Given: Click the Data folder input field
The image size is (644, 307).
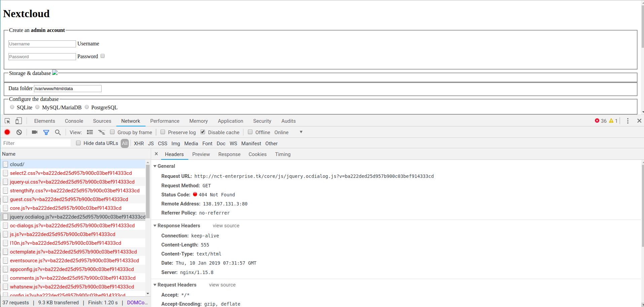Looking at the screenshot, I should point(67,88).
